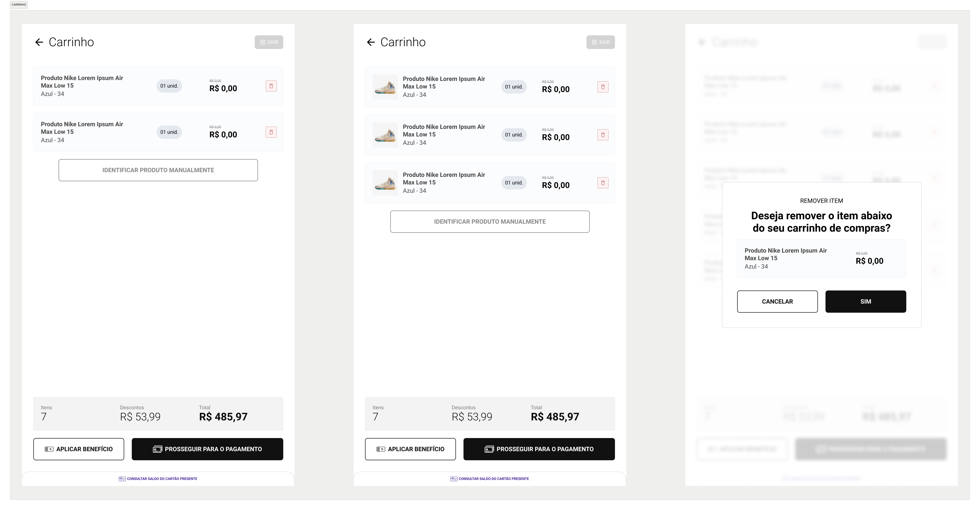This screenshot has width=980, height=510.
Task: Click CANCELAR in the remove item dialog
Action: coord(777,301)
